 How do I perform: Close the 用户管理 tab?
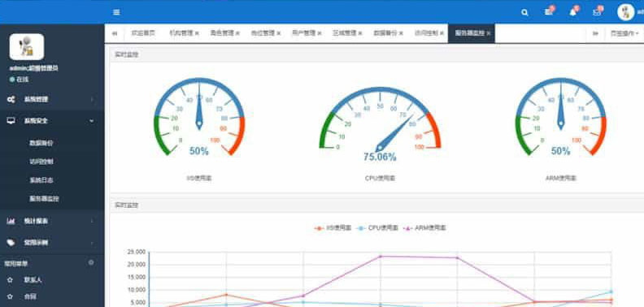[x=319, y=33]
